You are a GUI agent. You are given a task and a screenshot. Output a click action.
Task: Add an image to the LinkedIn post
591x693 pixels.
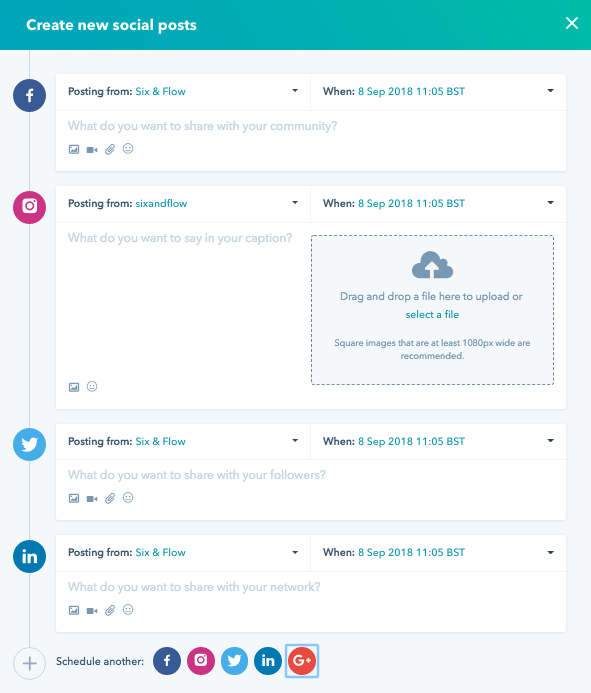click(74, 610)
